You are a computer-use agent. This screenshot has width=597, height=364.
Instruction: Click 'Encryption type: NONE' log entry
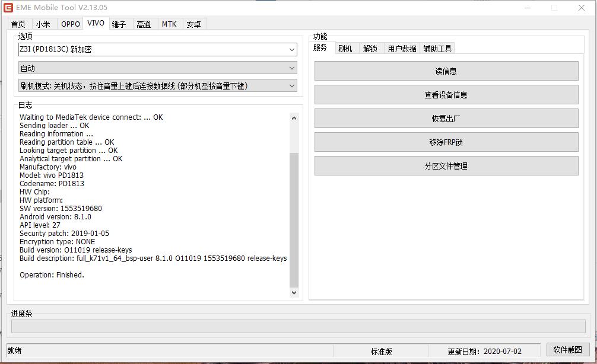point(57,242)
